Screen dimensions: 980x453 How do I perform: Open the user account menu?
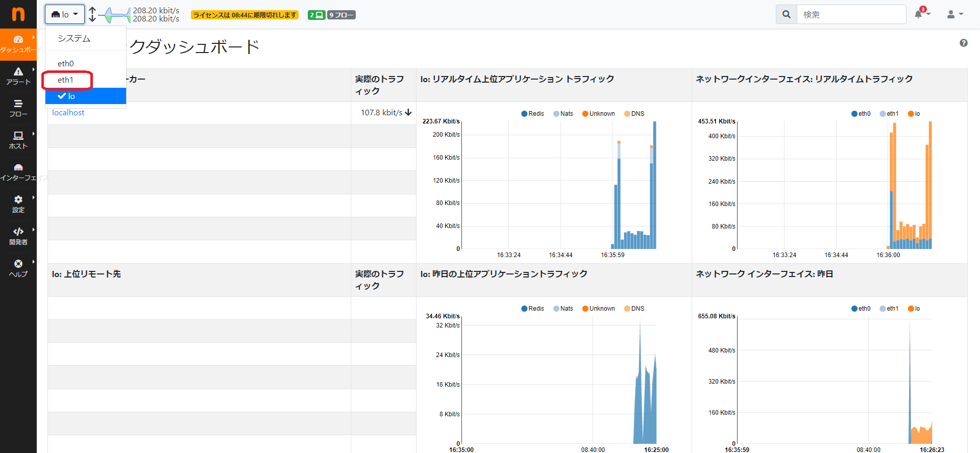point(955,14)
